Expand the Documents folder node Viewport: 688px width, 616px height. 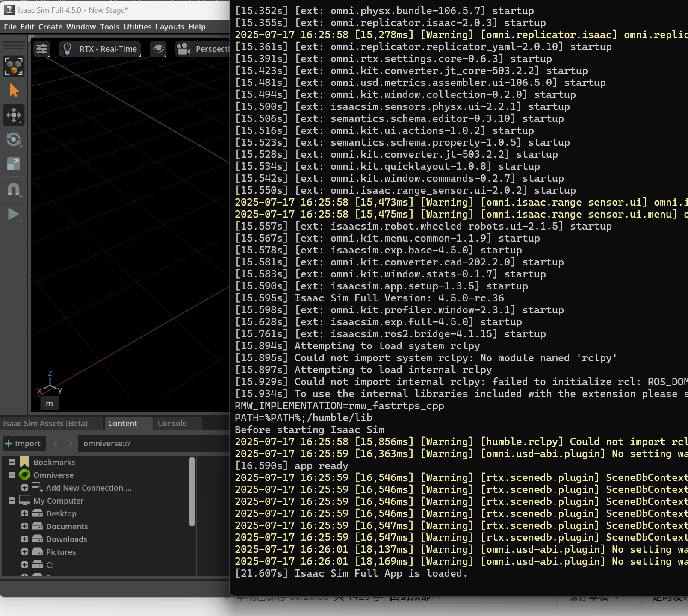25,526
